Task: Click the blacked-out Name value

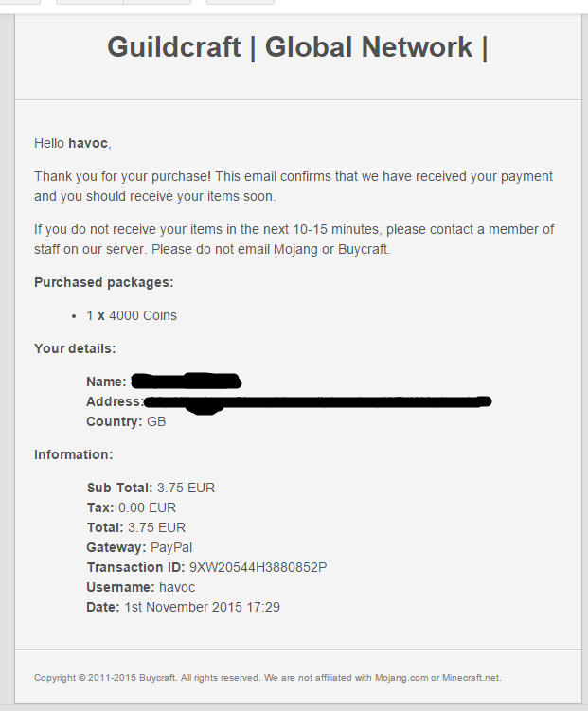Action: tap(186, 382)
